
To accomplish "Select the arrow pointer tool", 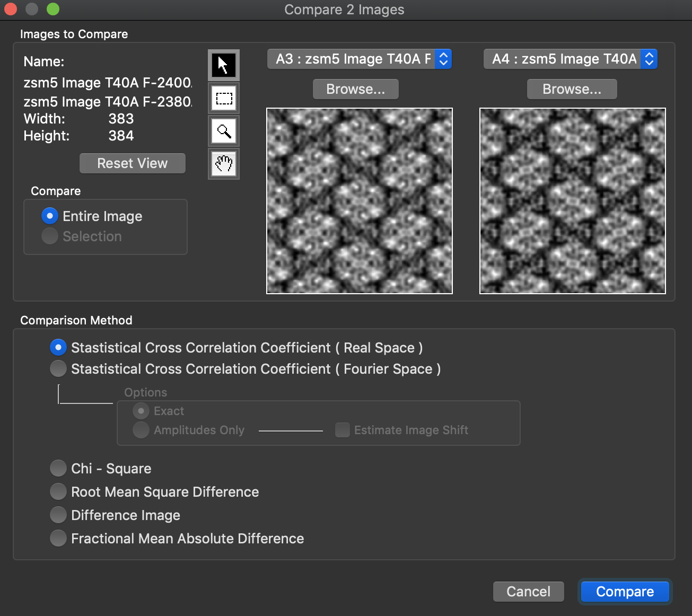I will [x=223, y=65].
